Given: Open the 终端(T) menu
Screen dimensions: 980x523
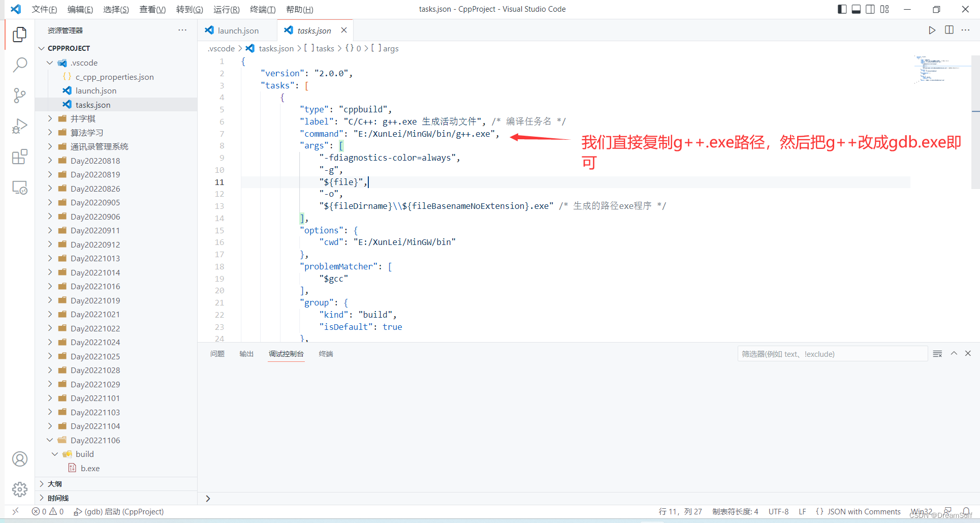Looking at the screenshot, I should [263, 9].
